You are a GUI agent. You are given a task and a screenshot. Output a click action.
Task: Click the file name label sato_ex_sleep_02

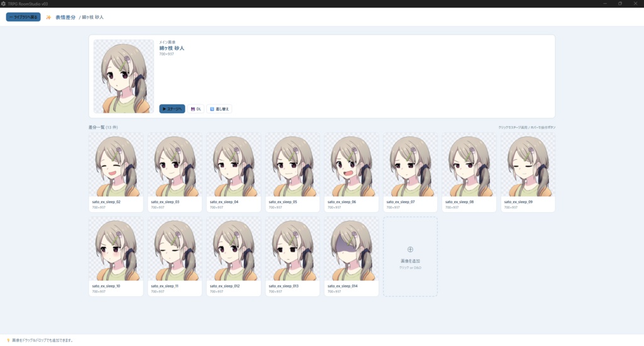point(106,202)
